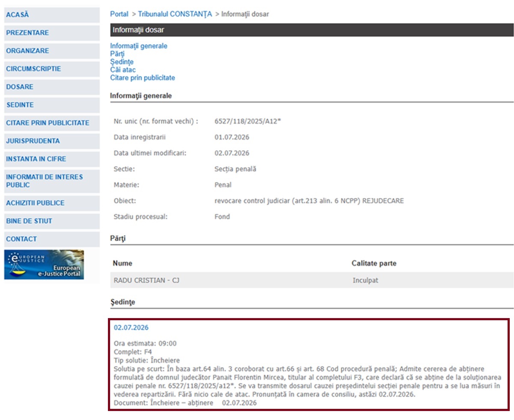This screenshot has width=514, height=420.
Task: Click registration date value 01.07.2026
Action: (x=232, y=137)
